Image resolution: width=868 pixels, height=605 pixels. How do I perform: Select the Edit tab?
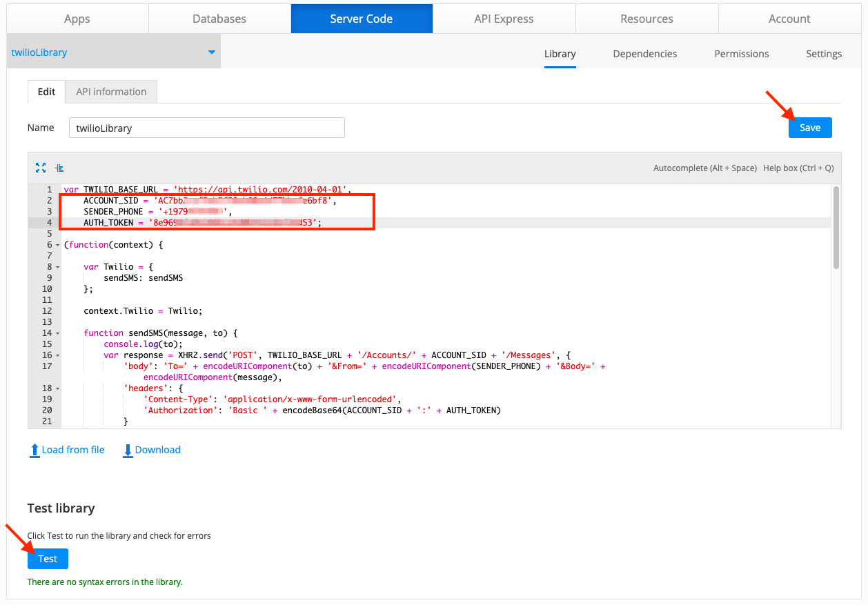(47, 92)
